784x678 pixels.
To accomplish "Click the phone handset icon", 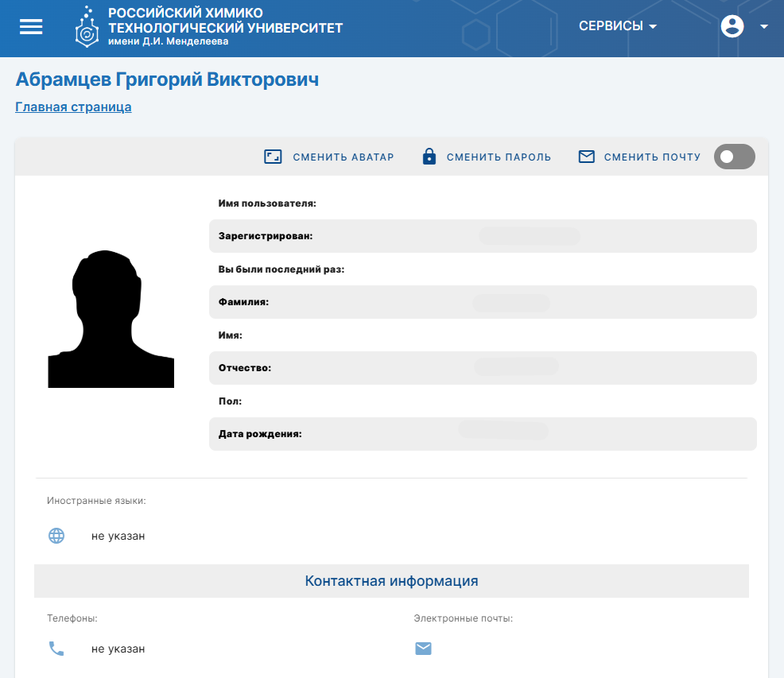I will pyautogui.click(x=56, y=649).
